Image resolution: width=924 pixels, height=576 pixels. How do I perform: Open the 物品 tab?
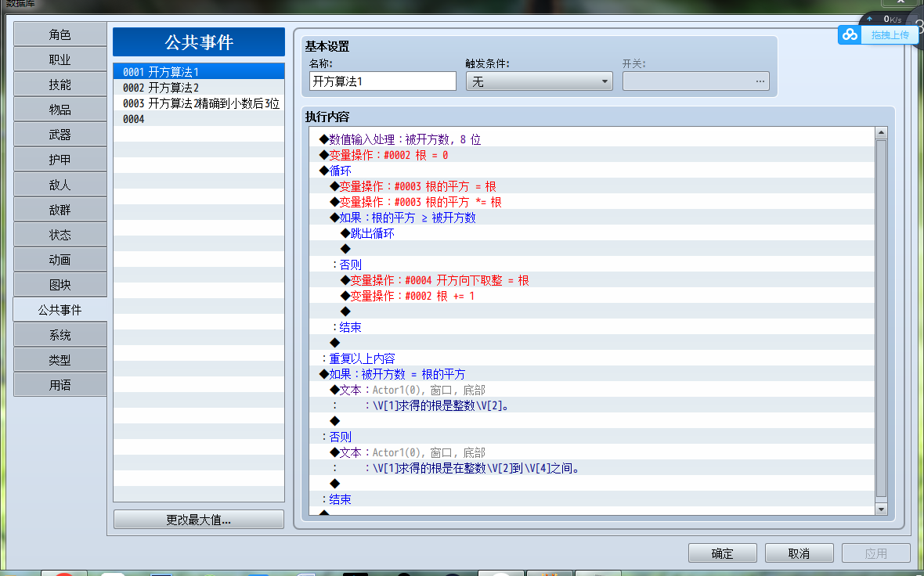[60, 110]
